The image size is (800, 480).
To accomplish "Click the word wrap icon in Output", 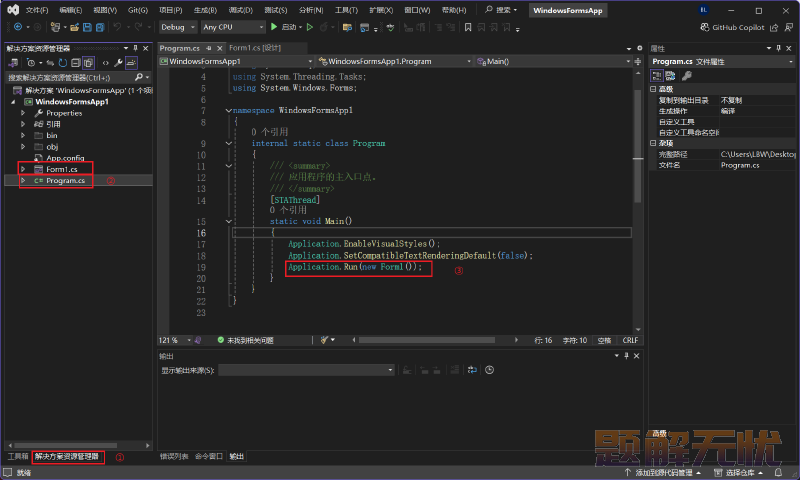I will click(472, 370).
